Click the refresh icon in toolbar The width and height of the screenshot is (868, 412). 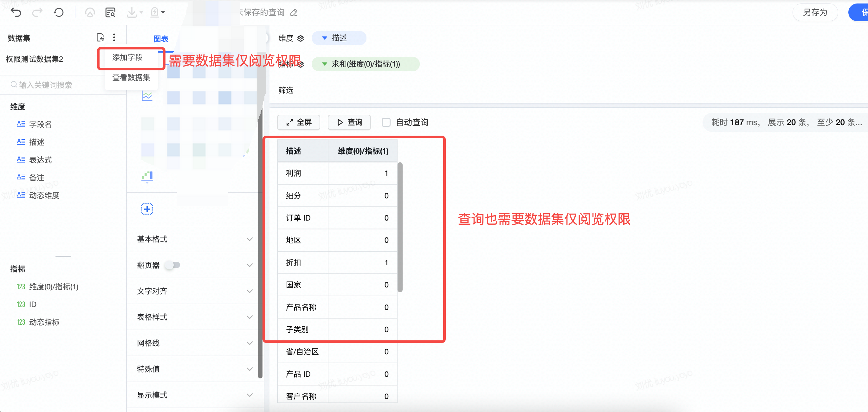(x=59, y=12)
